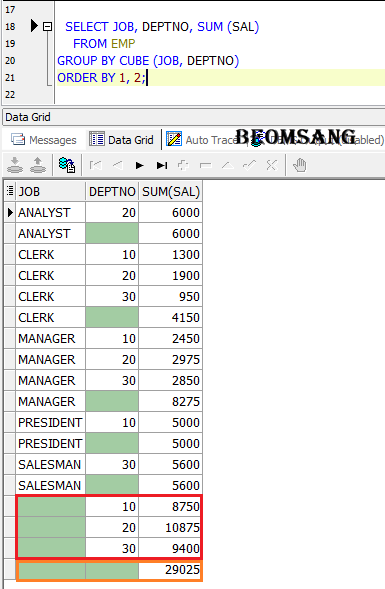385x589 pixels.
Task: Select the 2850 sum cell
Action: click(x=171, y=381)
